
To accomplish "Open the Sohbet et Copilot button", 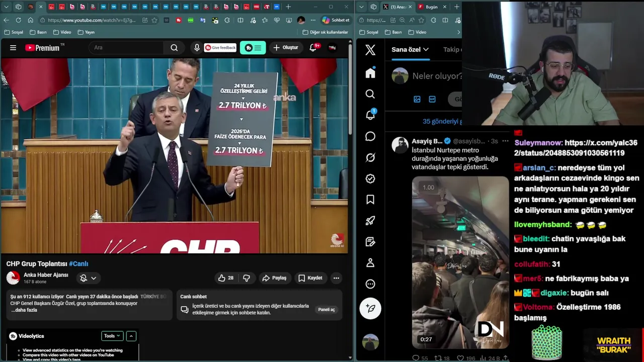I will (336, 20).
